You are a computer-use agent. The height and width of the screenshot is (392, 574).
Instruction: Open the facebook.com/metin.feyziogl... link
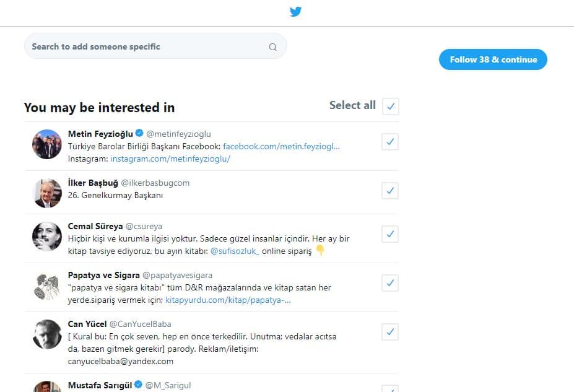[281, 146]
